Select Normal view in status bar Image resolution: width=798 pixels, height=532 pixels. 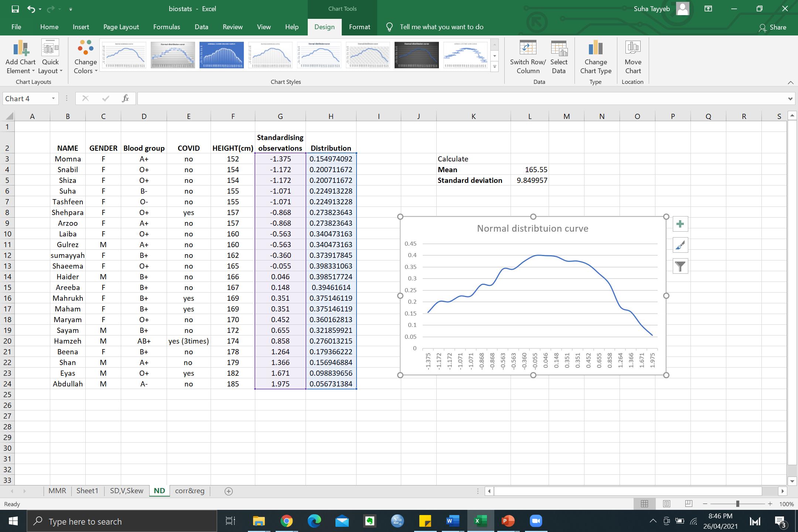(x=645, y=504)
